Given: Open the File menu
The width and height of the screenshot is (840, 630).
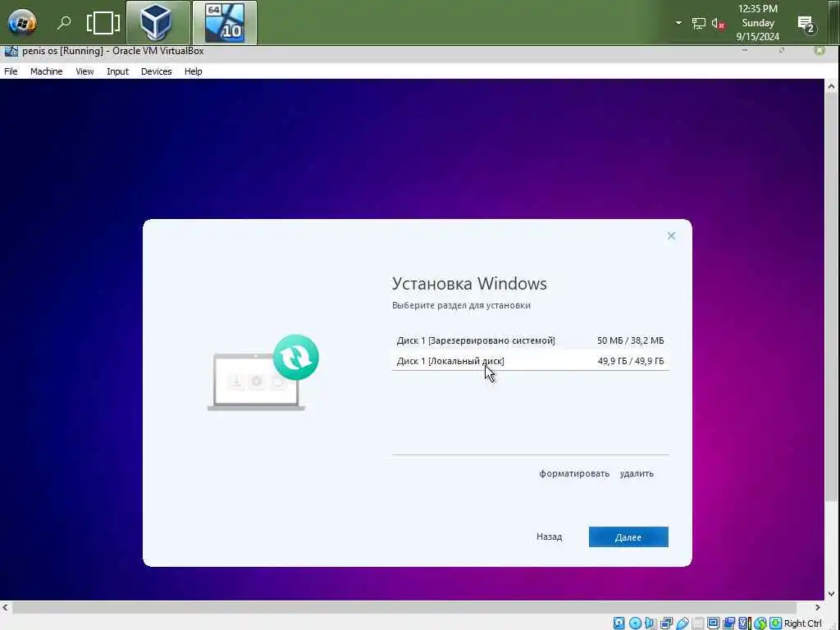Looking at the screenshot, I should coord(11,71).
